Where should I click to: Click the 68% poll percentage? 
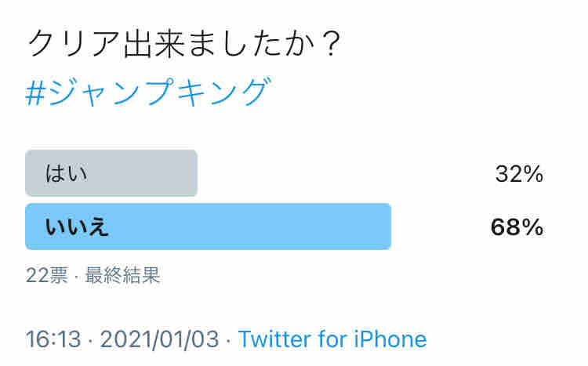pyautogui.click(x=517, y=227)
